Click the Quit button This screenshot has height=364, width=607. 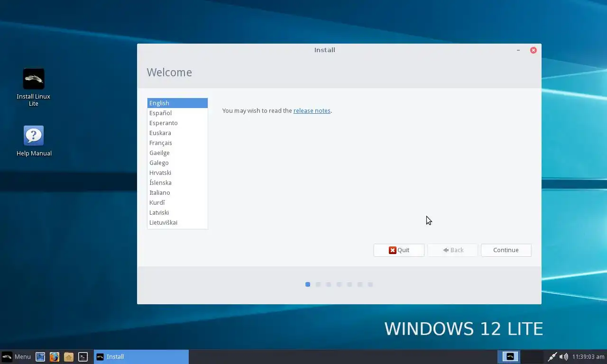399,250
